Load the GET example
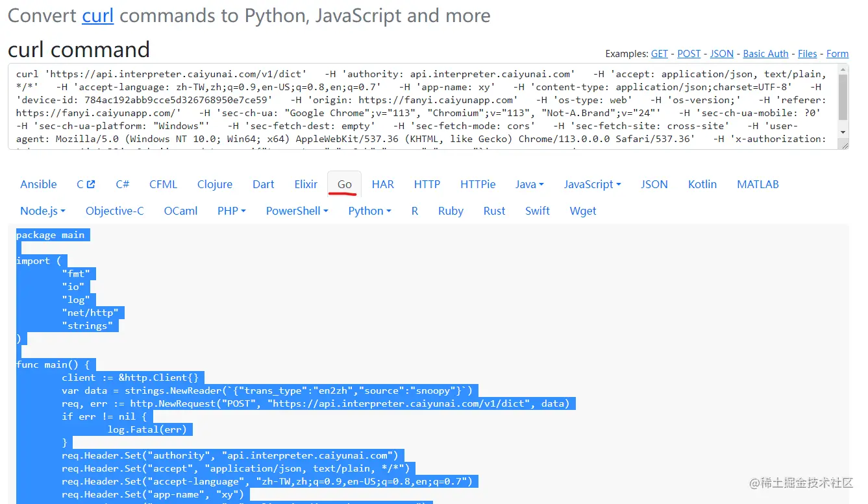The width and height of the screenshot is (868, 504). coord(660,54)
